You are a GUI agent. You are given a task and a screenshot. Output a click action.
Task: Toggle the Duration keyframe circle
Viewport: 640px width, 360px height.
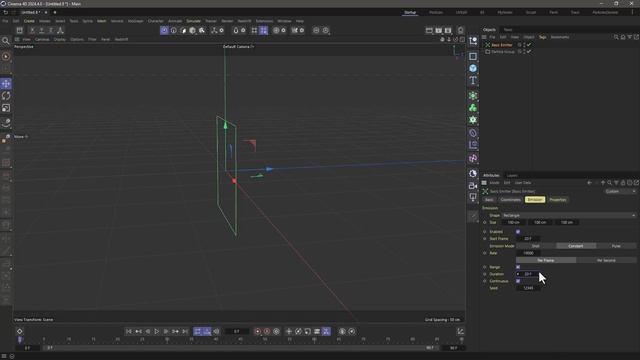(x=485, y=274)
